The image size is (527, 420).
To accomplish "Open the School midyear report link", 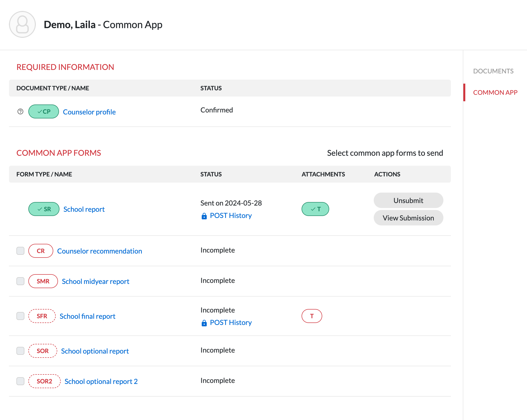I will click(96, 281).
